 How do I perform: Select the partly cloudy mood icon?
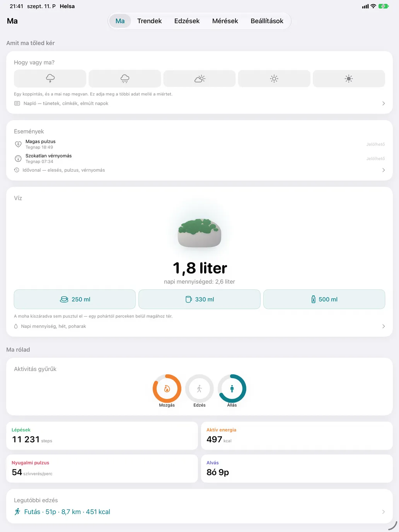(199, 78)
